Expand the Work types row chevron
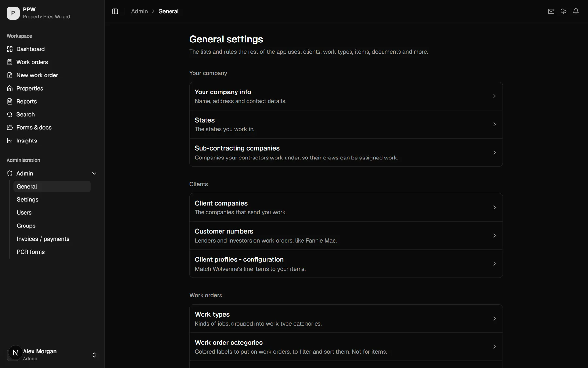Screen dimensions: 588x368 tap(494, 319)
